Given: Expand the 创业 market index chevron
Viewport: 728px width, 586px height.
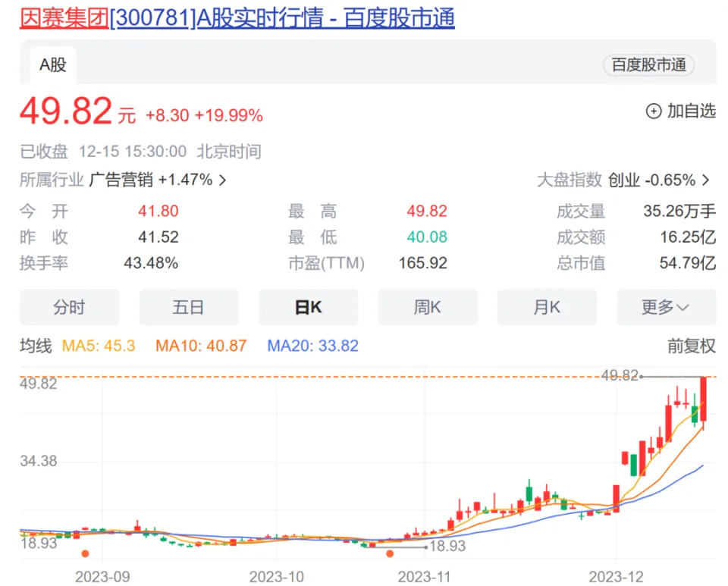Looking at the screenshot, I should pyautogui.click(x=706, y=180).
